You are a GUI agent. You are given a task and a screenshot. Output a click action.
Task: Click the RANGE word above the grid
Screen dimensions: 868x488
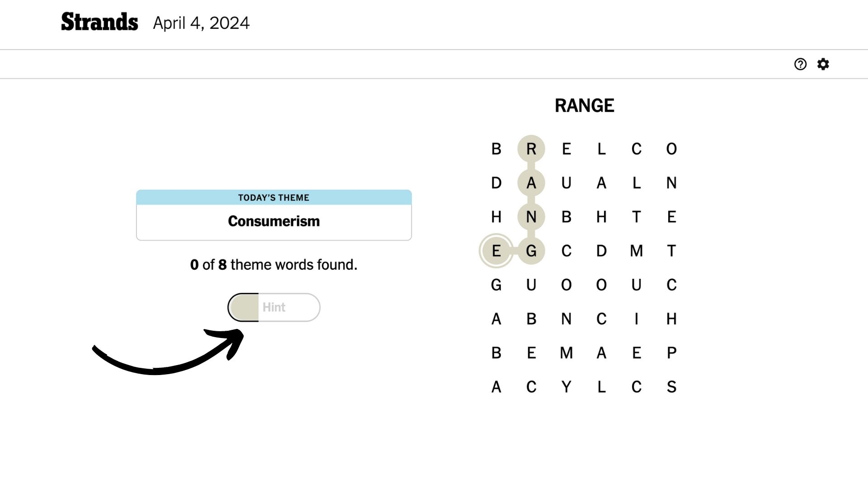[x=584, y=106]
